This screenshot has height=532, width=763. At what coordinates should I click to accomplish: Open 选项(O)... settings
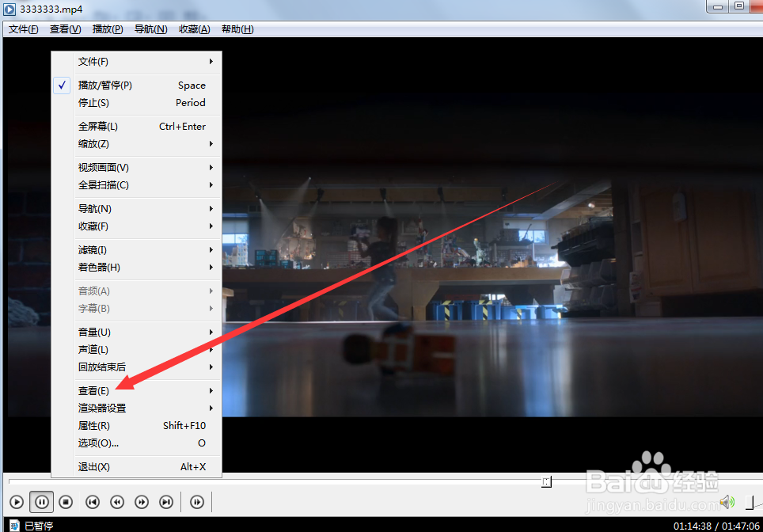pos(136,443)
